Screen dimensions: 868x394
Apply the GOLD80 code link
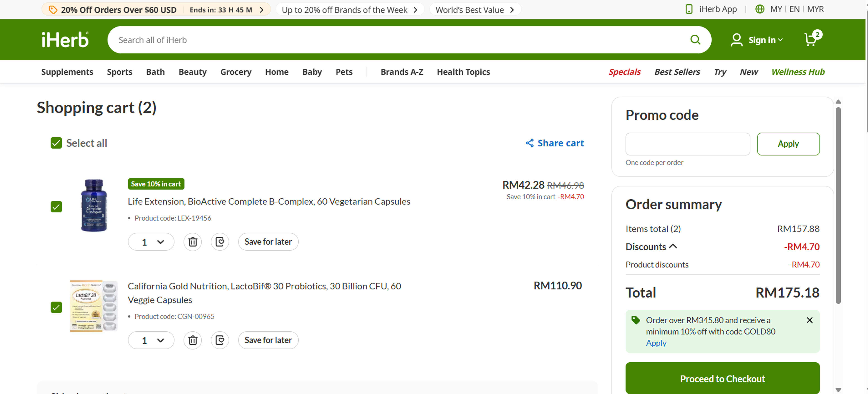(x=656, y=343)
